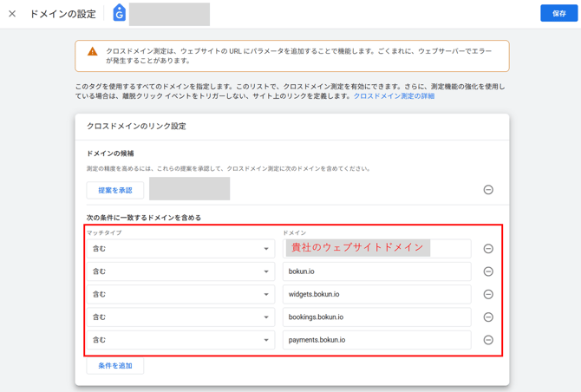Remove the first domain condition row
581x392 pixels.
tap(488, 249)
